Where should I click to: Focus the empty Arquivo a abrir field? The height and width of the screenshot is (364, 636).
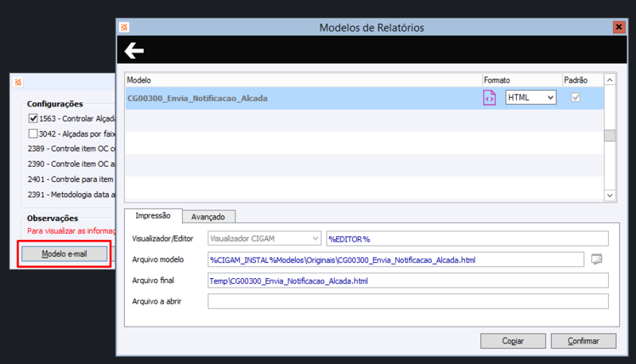pyautogui.click(x=408, y=301)
